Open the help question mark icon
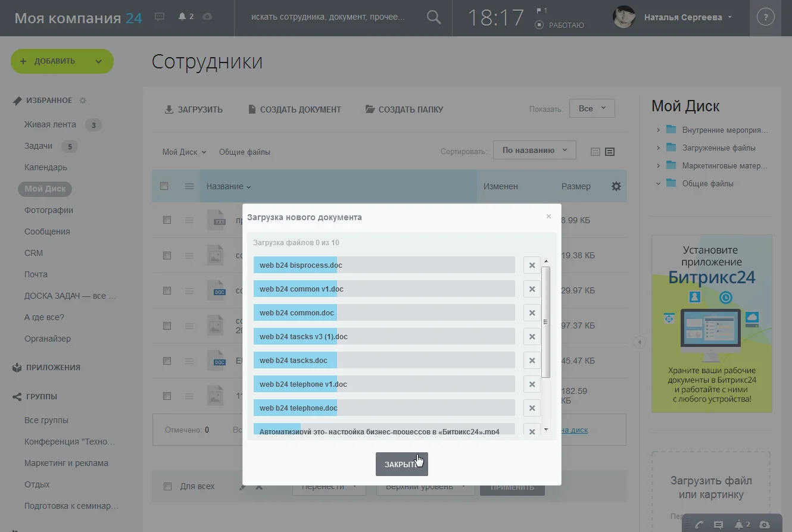 pyautogui.click(x=765, y=17)
